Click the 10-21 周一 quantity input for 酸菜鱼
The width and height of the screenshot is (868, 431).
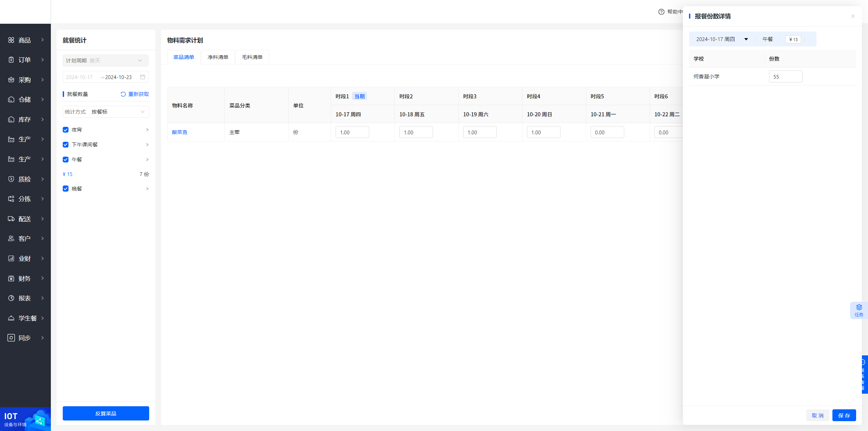pos(607,132)
